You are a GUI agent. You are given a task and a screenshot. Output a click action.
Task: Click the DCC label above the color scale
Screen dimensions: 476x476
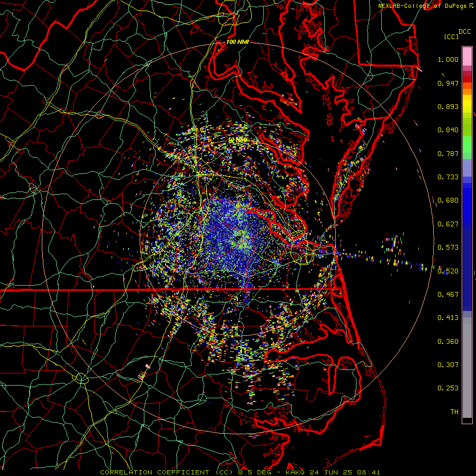[x=464, y=32]
